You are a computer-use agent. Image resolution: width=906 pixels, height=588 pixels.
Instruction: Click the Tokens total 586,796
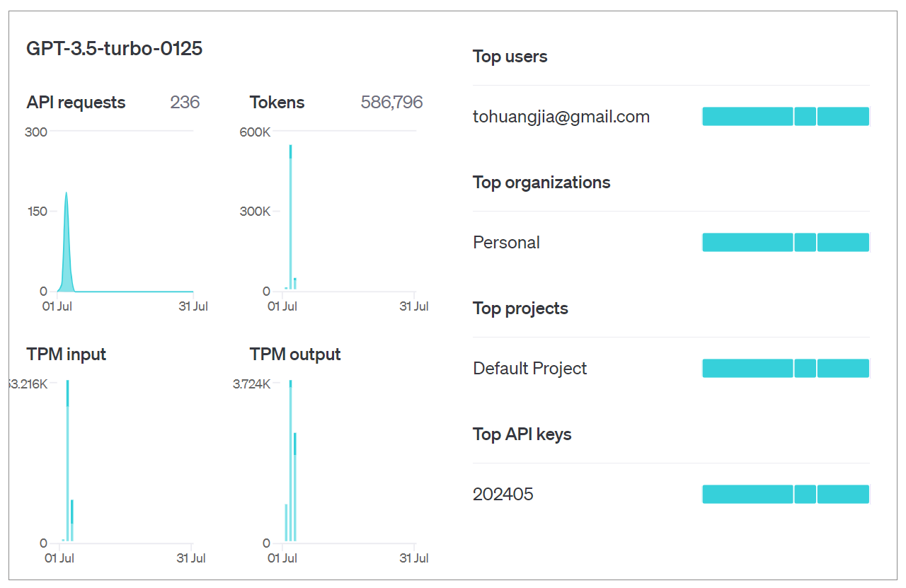[x=391, y=103]
